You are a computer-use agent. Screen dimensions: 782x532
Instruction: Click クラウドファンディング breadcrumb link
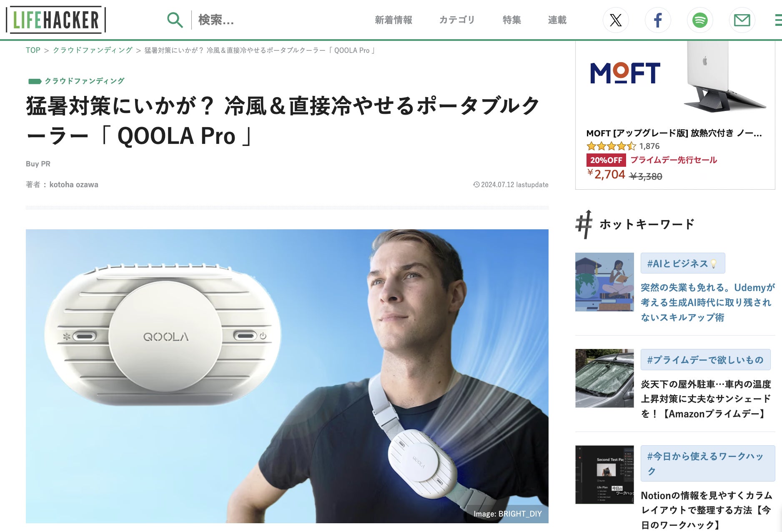click(93, 50)
